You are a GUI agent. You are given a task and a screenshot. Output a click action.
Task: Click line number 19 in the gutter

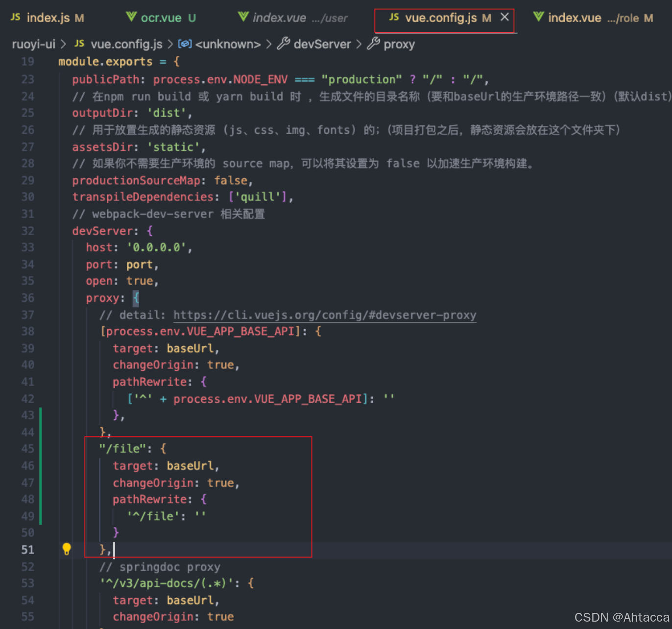[x=28, y=62]
